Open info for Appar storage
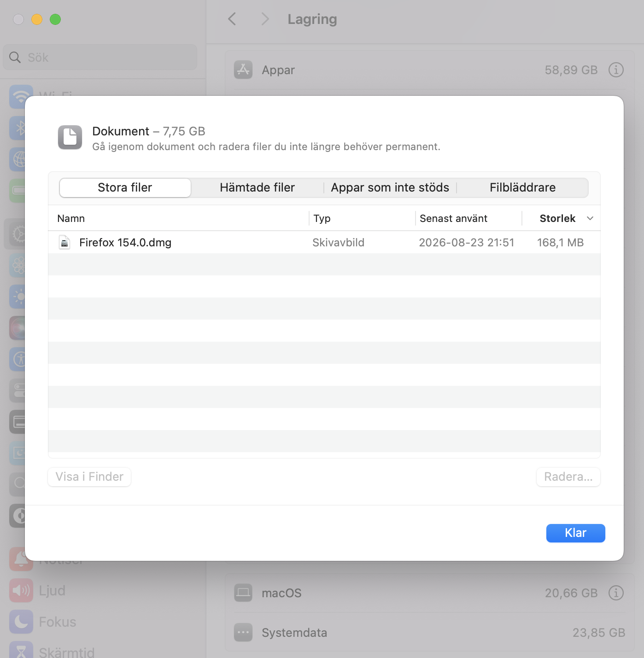Viewport: 644px width, 658px height. point(616,70)
